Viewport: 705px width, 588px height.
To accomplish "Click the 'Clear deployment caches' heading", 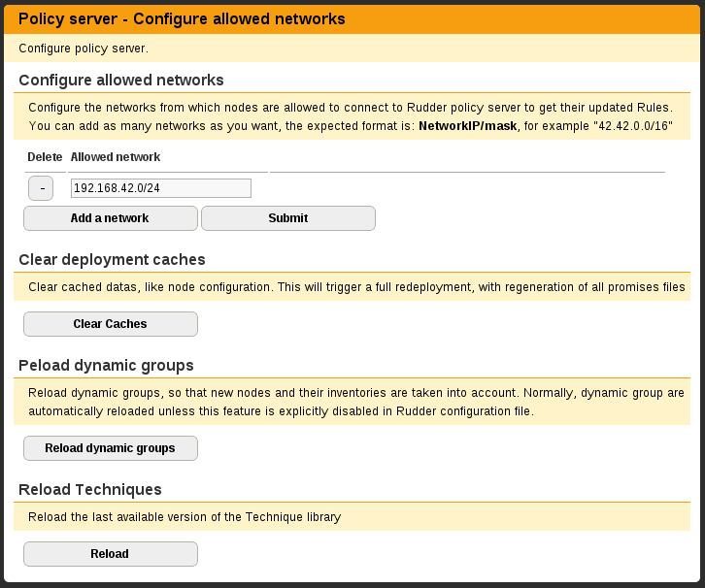I will pos(112,260).
